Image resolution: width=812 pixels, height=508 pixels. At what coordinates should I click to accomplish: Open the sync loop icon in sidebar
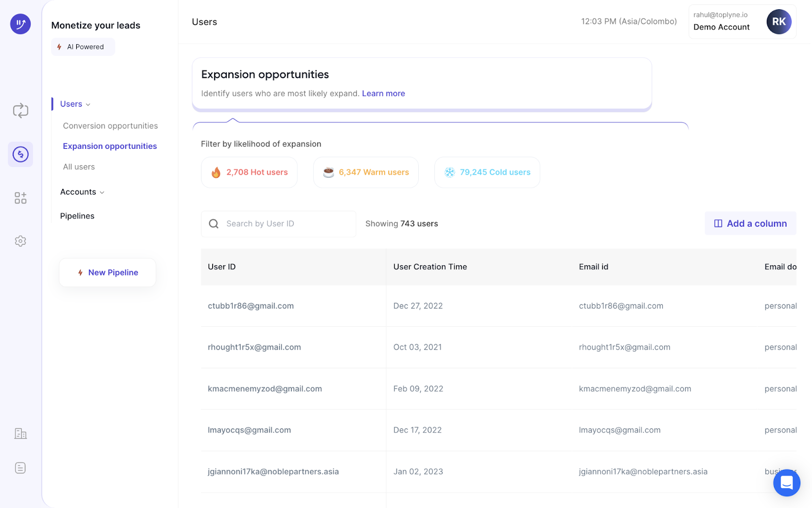20,111
